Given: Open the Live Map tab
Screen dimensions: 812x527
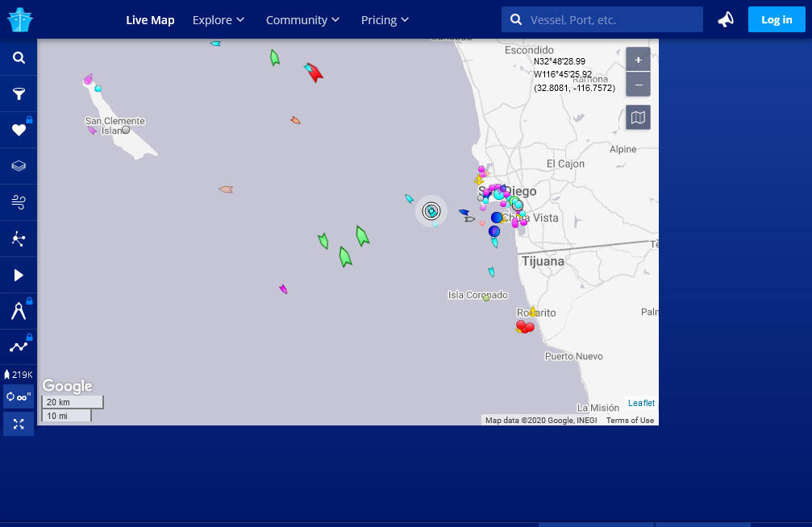Looking at the screenshot, I should click(150, 20).
